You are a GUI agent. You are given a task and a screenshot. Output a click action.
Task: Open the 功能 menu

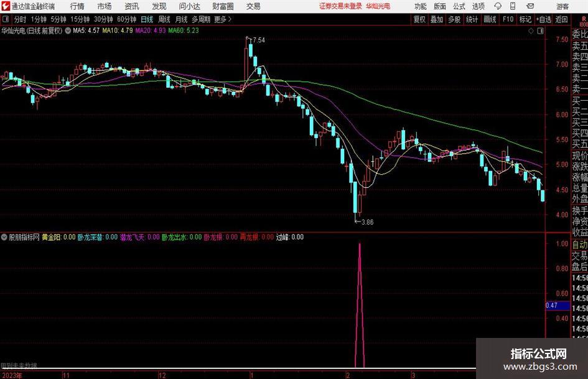tap(421, 6)
